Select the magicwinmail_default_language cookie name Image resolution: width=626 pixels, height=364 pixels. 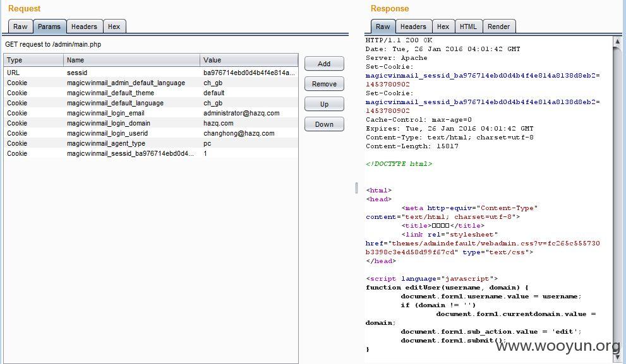click(116, 103)
